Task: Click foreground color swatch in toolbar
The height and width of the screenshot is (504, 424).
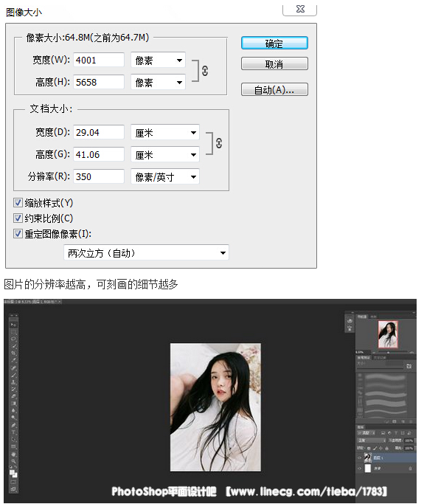Action: coord(13,472)
